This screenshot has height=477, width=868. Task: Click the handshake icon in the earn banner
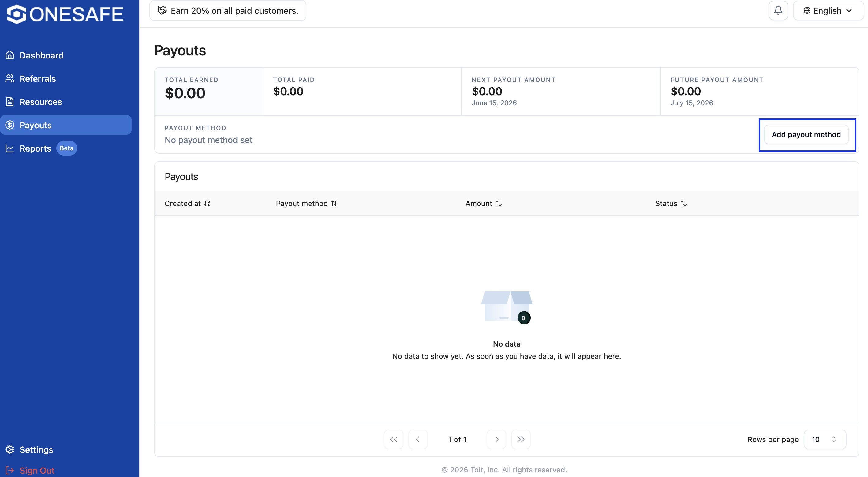[162, 10]
